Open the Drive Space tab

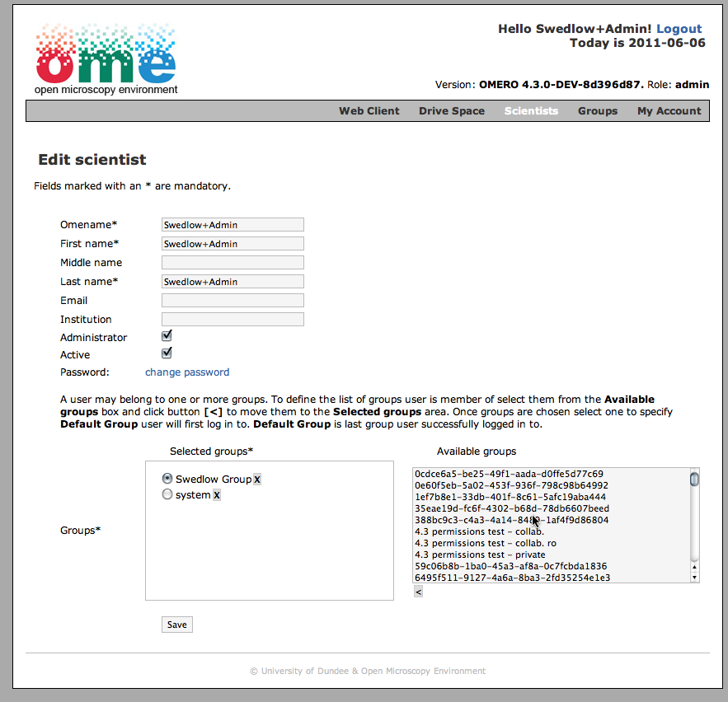tap(452, 111)
